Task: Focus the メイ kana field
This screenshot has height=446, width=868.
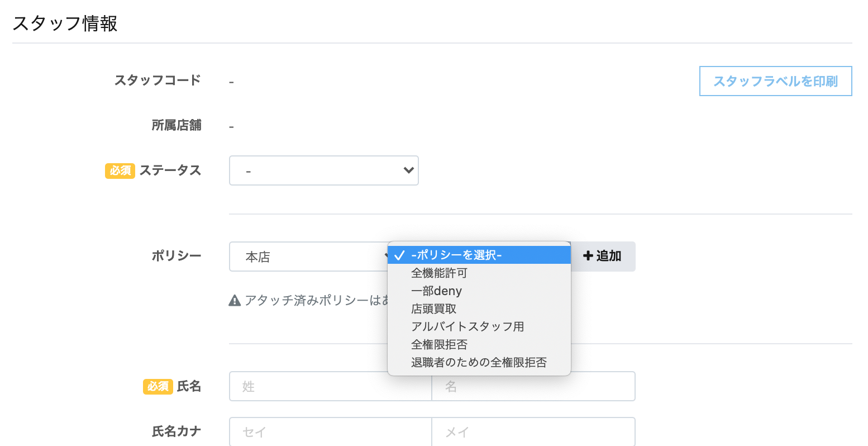Action: (x=533, y=431)
